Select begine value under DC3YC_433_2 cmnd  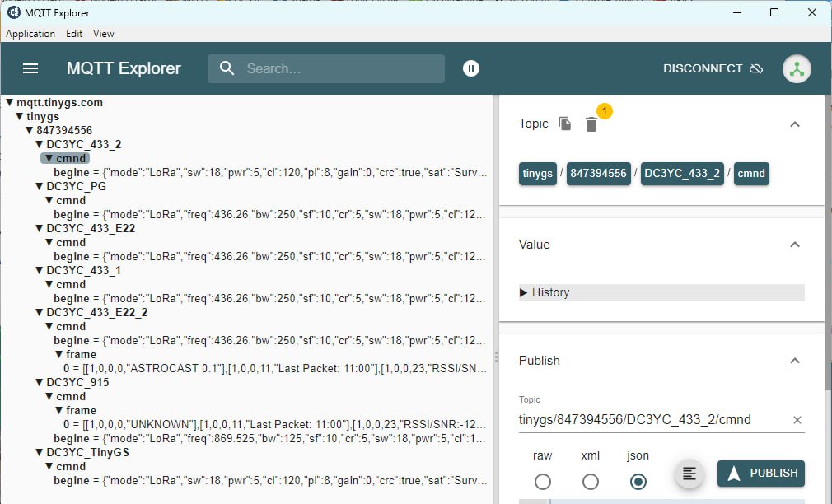pyautogui.click(x=270, y=172)
